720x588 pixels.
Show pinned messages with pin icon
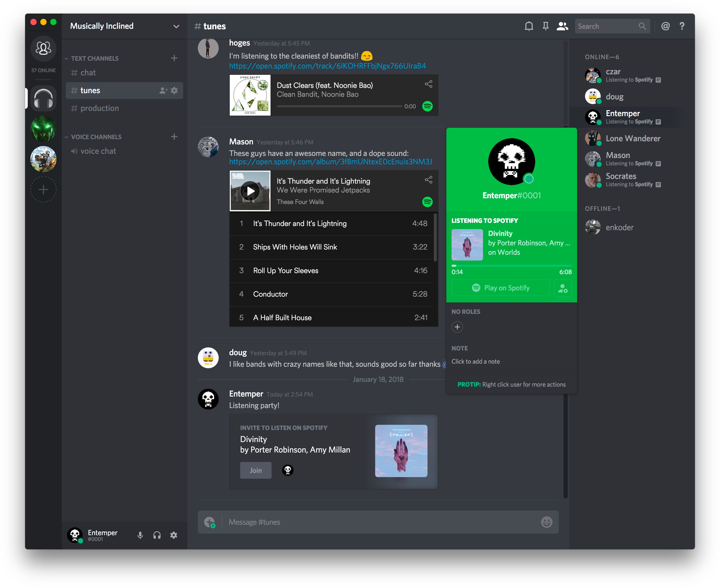tap(545, 26)
